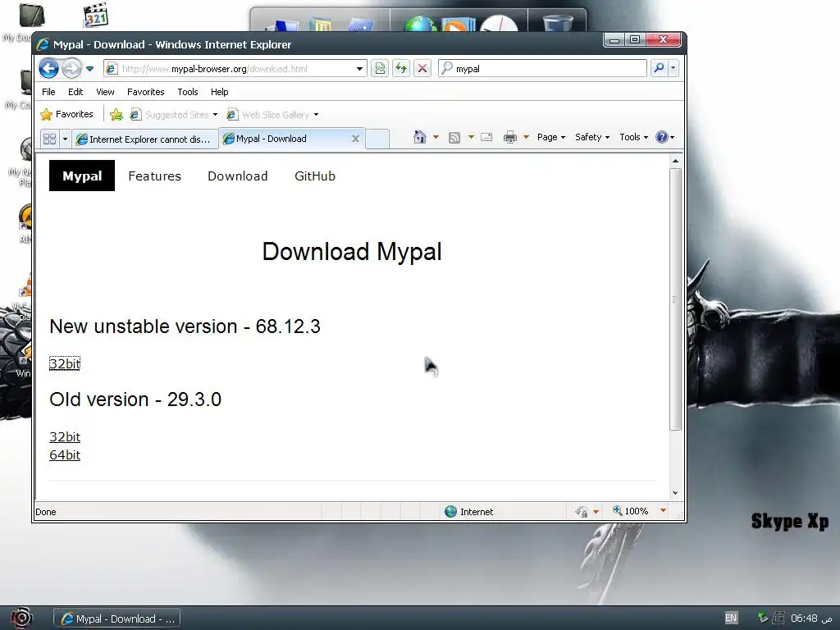Click the Home icon
Image resolution: width=840 pixels, height=630 pixels.
pos(419,137)
